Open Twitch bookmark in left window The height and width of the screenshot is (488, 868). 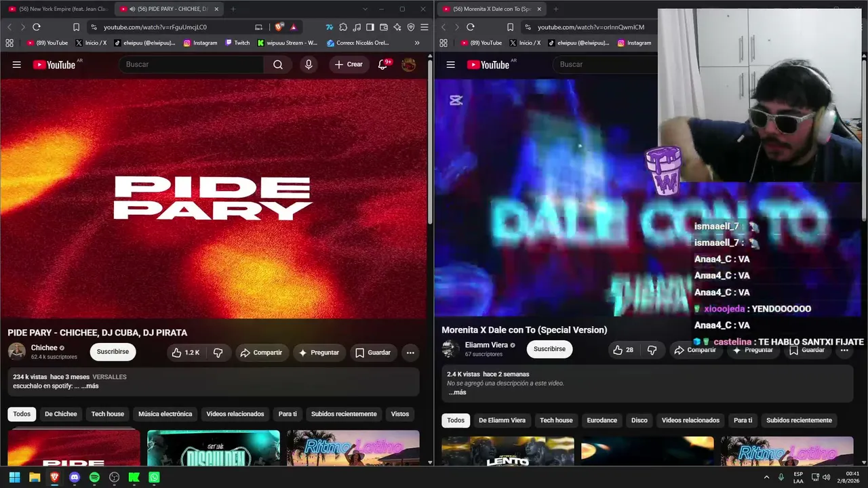click(237, 43)
